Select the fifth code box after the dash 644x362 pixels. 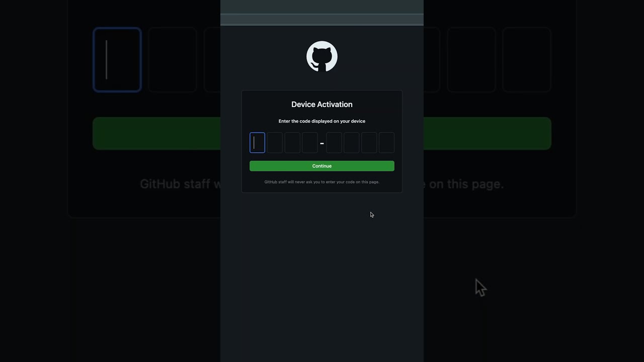pos(334,143)
